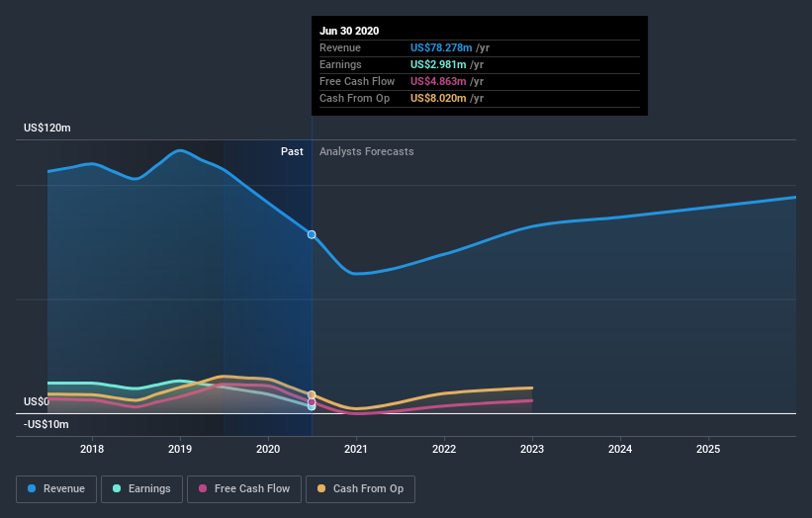Select the 2024 x-axis label

[x=620, y=449]
